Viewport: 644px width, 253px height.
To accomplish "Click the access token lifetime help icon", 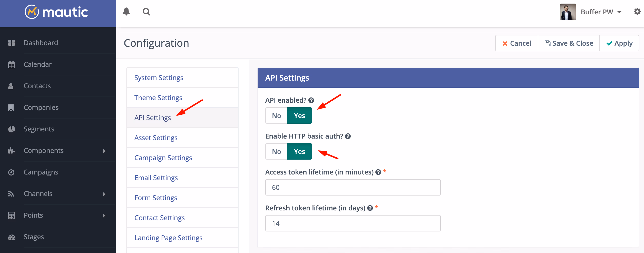I will coord(378,172).
